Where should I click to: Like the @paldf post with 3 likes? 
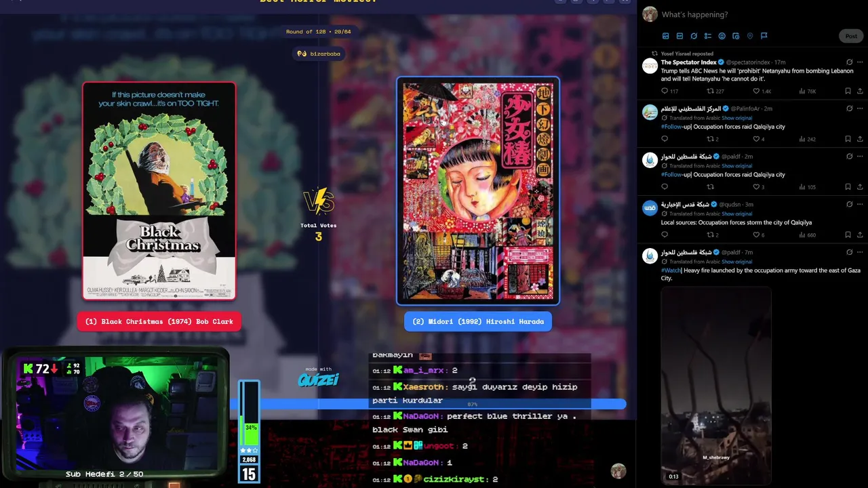(756, 187)
